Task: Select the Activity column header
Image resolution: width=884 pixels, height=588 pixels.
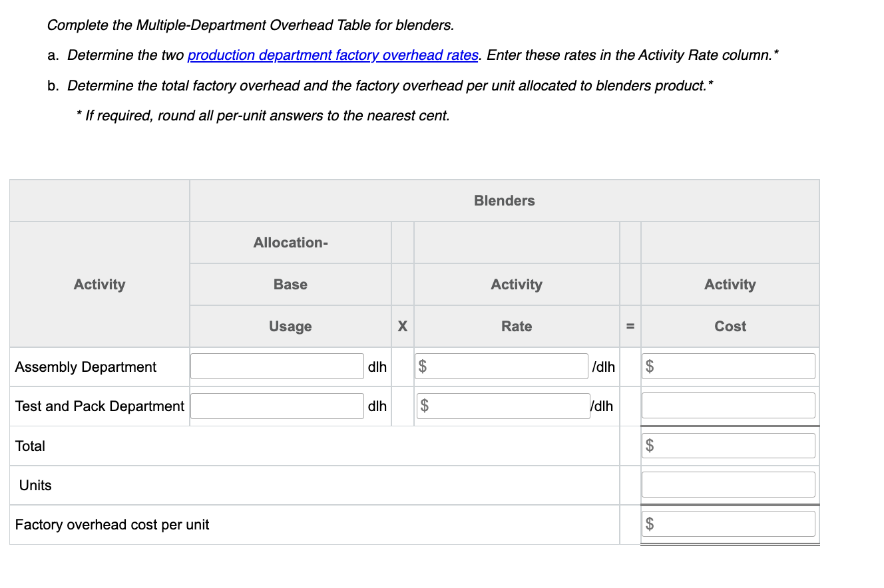Action: coord(99,284)
